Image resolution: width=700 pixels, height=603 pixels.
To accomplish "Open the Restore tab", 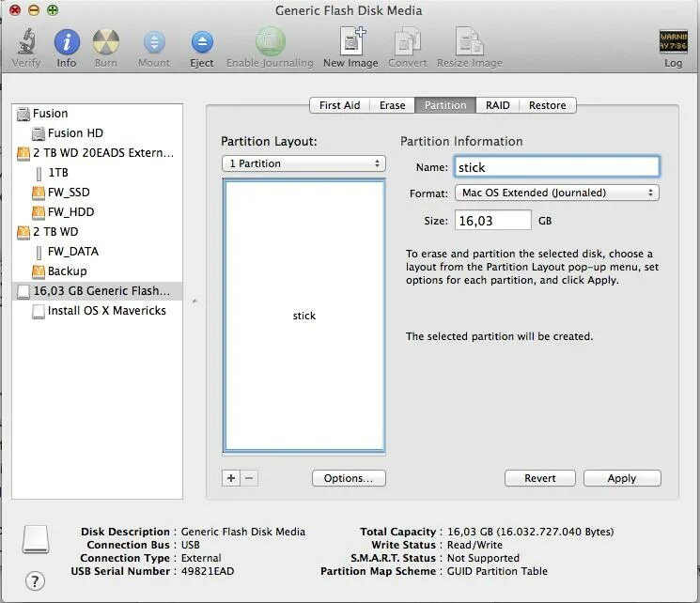I will tap(548, 105).
